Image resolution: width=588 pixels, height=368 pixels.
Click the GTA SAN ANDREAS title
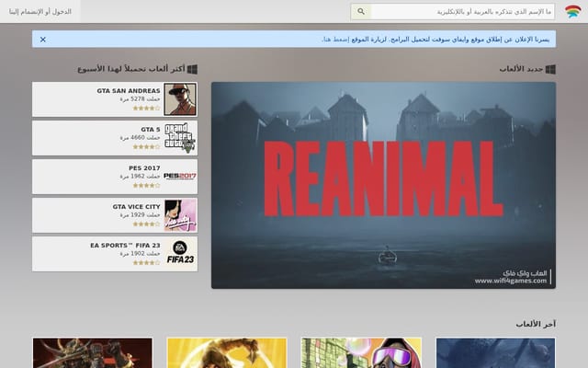[129, 91]
